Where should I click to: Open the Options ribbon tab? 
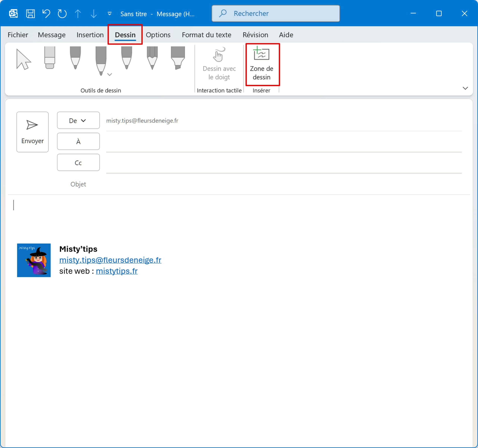click(158, 35)
